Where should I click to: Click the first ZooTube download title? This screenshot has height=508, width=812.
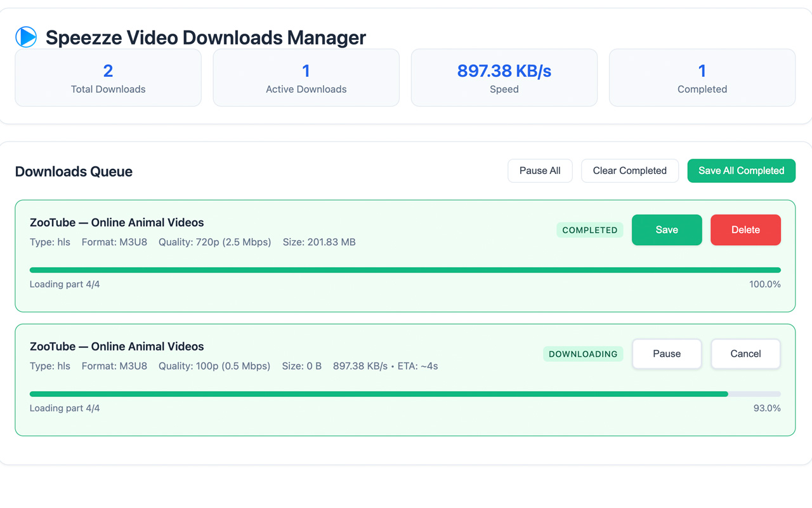click(x=117, y=223)
